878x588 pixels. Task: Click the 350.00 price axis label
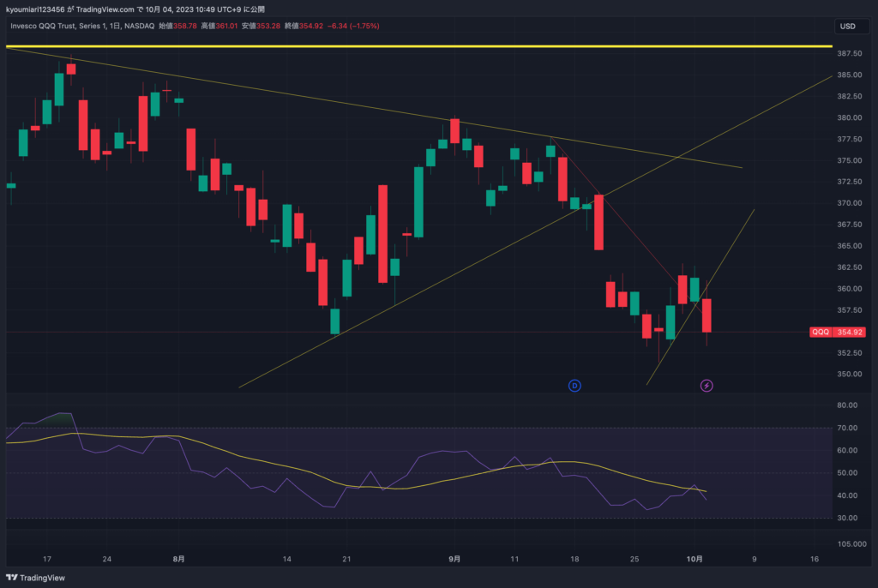pos(850,374)
